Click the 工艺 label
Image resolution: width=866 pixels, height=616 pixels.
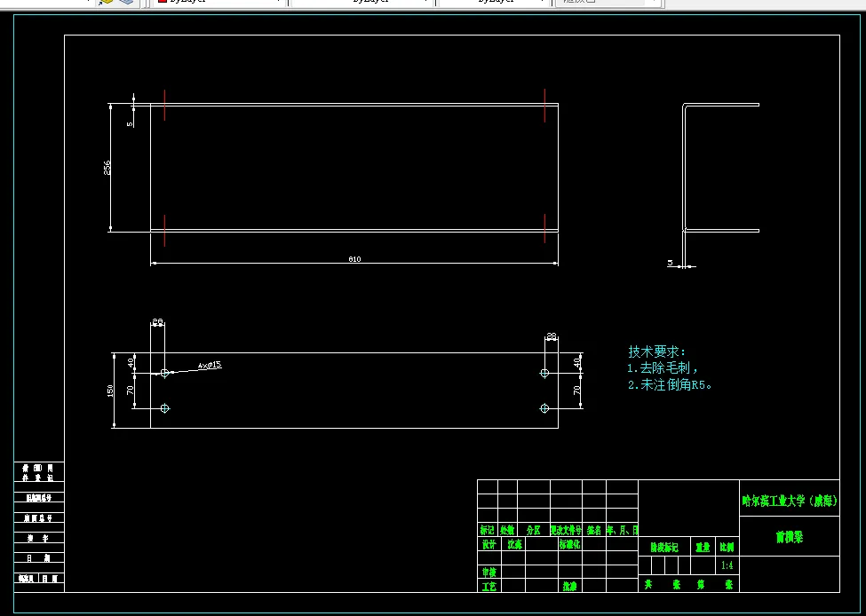pyautogui.click(x=489, y=586)
